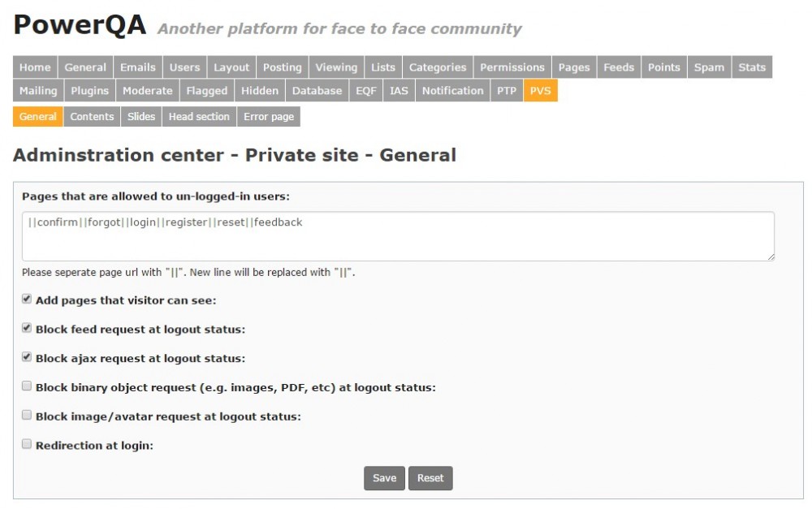Viewport: 812px width, 509px height.
Task: Go to the Stats admin page
Action: point(752,67)
